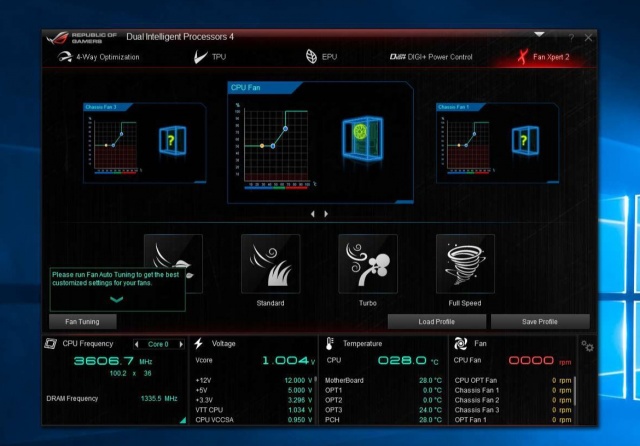Switch to the TPU tab
The image size is (640, 446).
tap(210, 57)
